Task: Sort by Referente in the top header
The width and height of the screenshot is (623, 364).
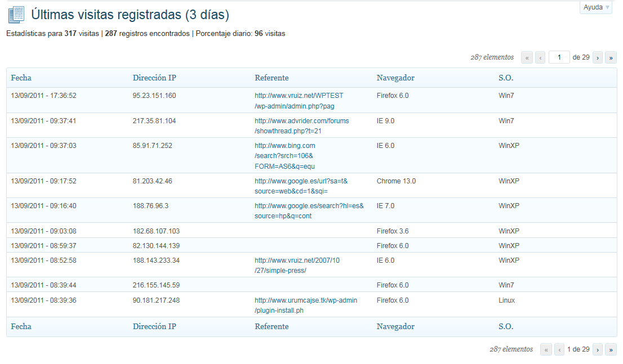Action: click(272, 78)
